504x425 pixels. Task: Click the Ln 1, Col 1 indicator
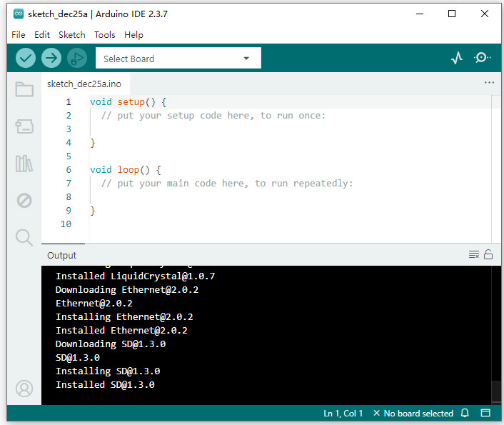click(x=343, y=413)
